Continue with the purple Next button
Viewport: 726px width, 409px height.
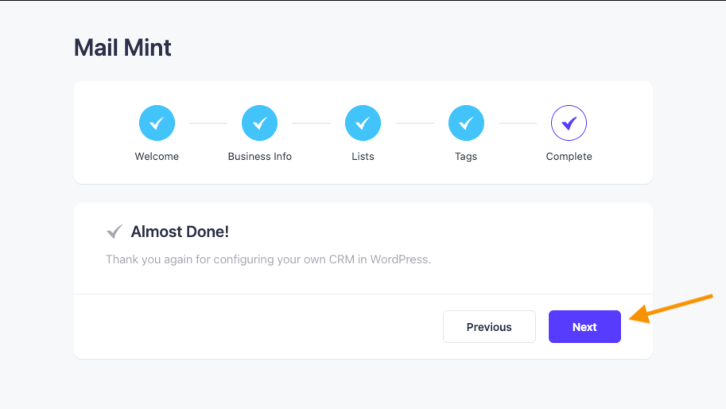tap(585, 327)
